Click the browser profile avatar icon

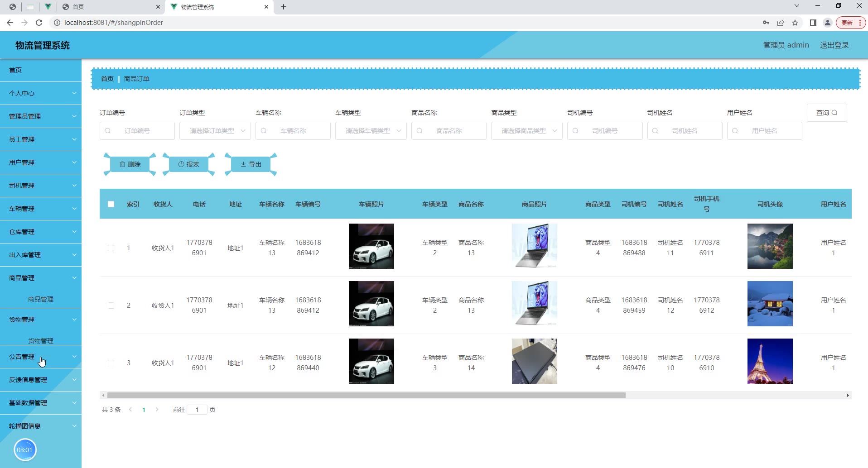tap(827, 23)
